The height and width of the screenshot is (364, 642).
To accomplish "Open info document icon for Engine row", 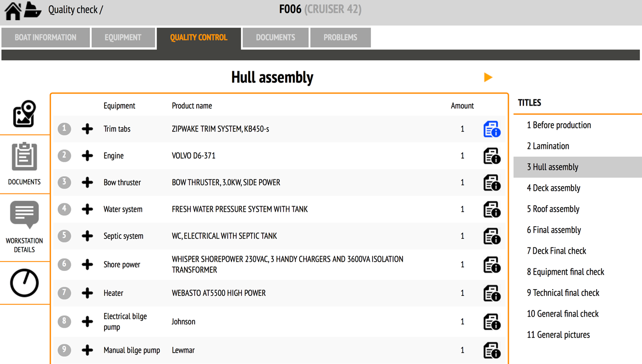I will pyautogui.click(x=492, y=156).
